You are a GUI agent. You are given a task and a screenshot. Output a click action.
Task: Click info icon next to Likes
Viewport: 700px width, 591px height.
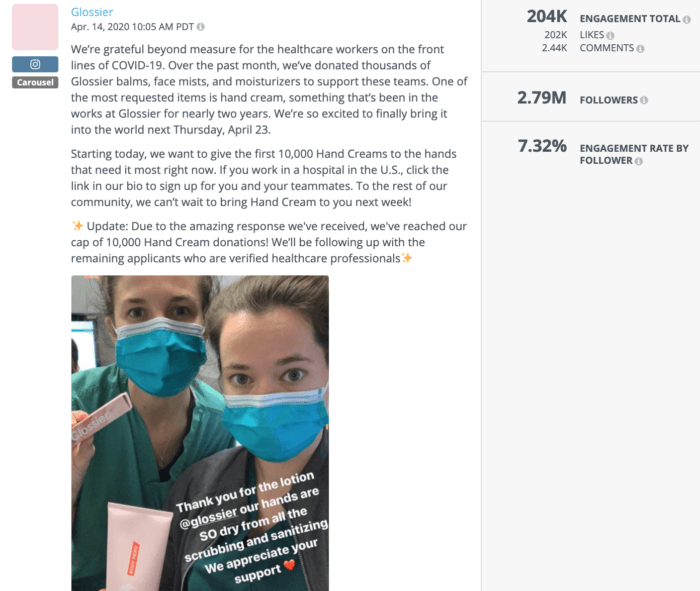[x=610, y=35]
